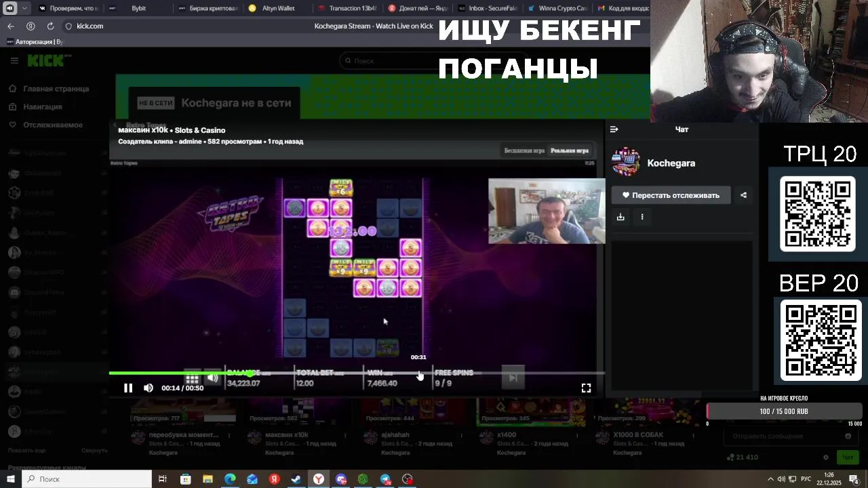Collapse the chat panel with the toggle icon

coord(614,129)
